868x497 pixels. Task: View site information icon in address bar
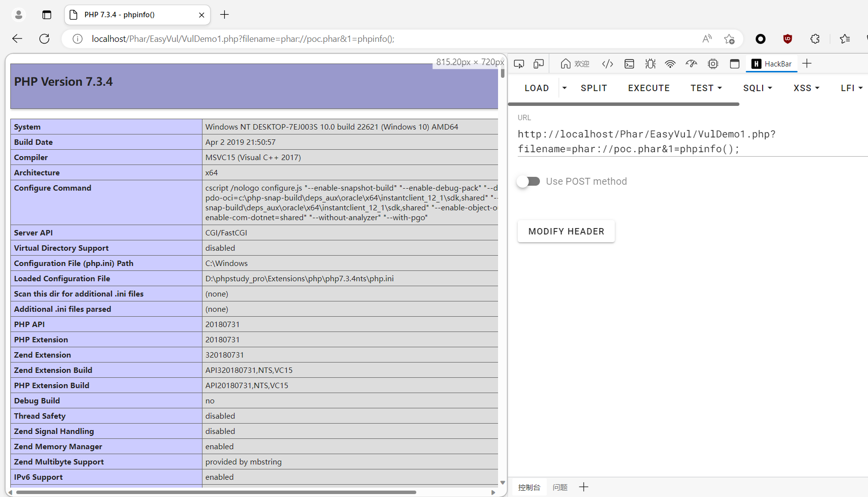[x=77, y=39]
